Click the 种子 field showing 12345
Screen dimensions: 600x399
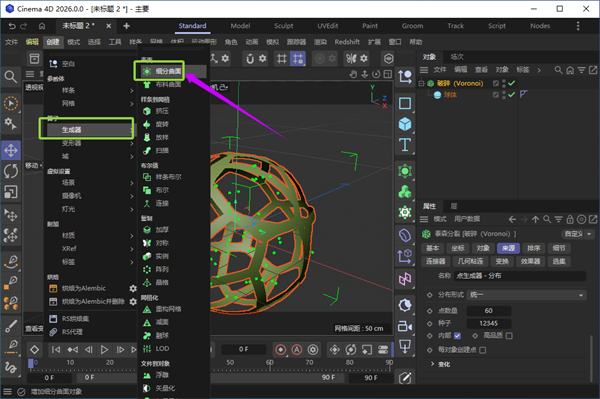pyautogui.click(x=489, y=323)
